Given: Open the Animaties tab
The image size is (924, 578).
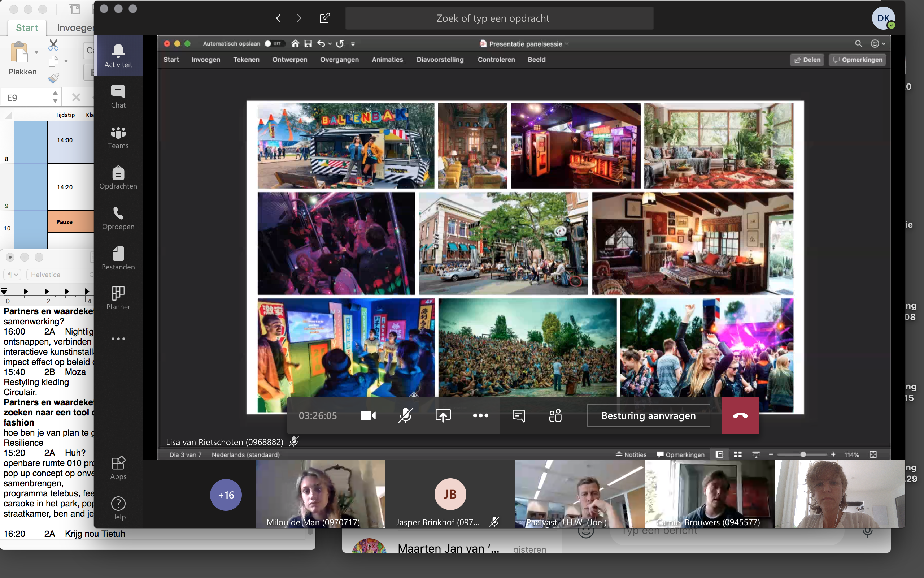Looking at the screenshot, I should coord(387,60).
